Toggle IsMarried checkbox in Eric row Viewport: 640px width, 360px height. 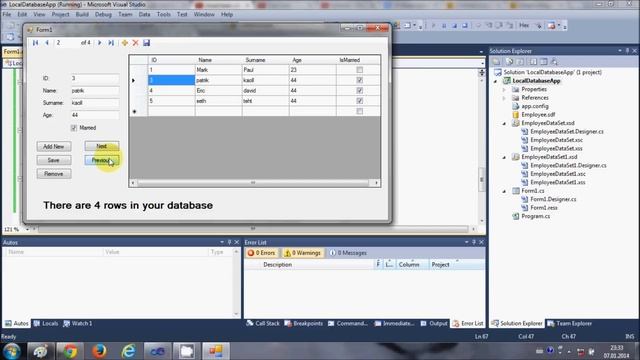tap(360, 91)
